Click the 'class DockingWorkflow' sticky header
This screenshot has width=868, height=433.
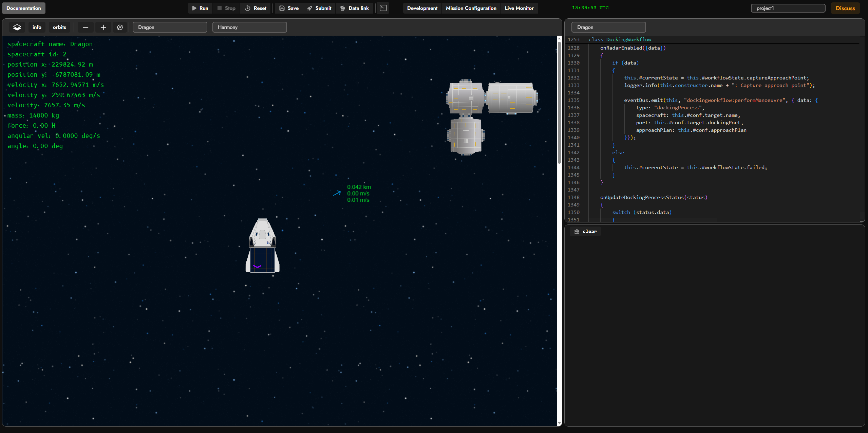[x=620, y=39]
